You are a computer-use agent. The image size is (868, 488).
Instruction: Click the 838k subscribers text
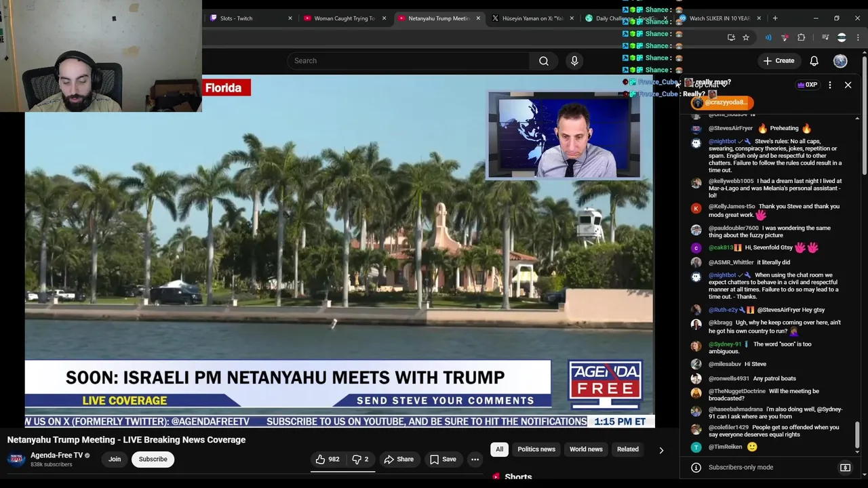[x=52, y=465]
